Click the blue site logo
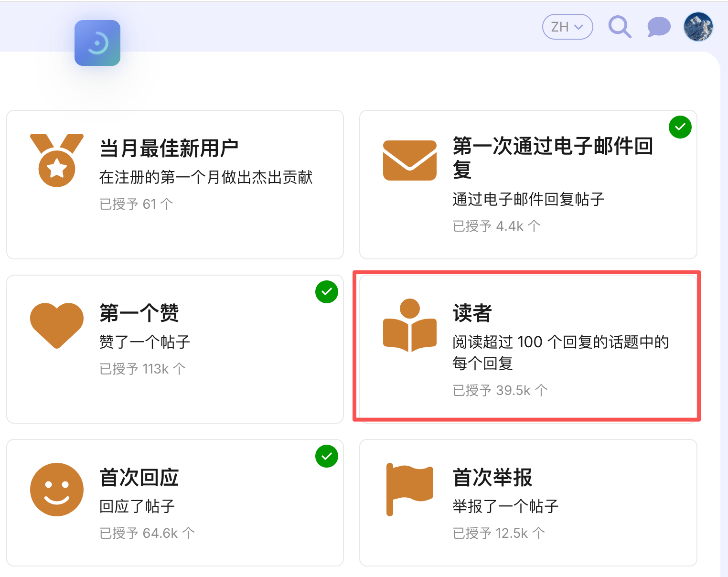The image size is (728, 577). click(97, 43)
